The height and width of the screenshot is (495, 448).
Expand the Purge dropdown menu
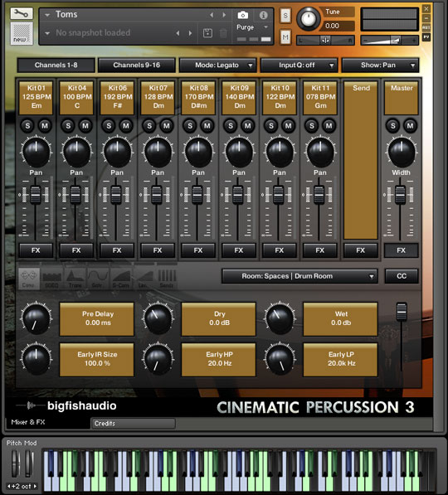pos(265,27)
